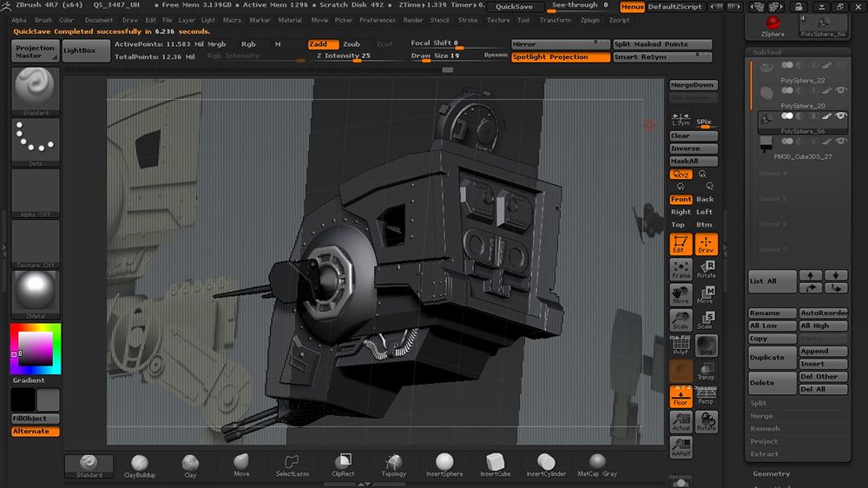The height and width of the screenshot is (488, 868).
Task: Select the InsertSphere brush
Action: click(444, 465)
